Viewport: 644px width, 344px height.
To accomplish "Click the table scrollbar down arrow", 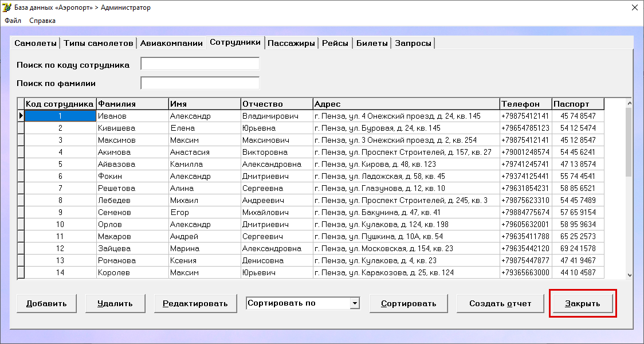I will point(629,275).
